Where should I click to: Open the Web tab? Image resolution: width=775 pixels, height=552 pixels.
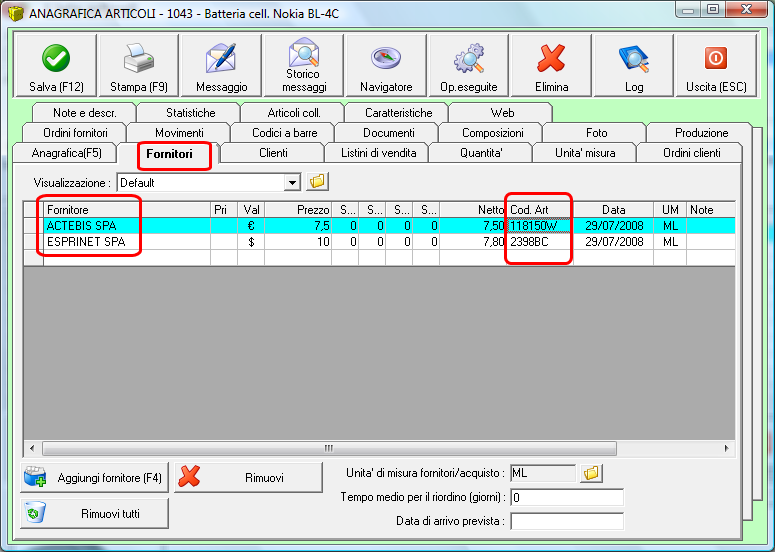[x=502, y=113]
